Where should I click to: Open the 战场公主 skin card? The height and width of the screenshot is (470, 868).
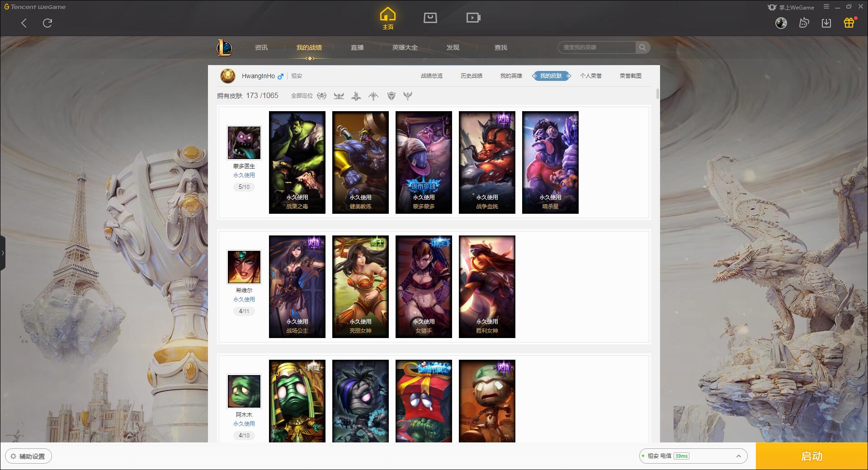(297, 287)
